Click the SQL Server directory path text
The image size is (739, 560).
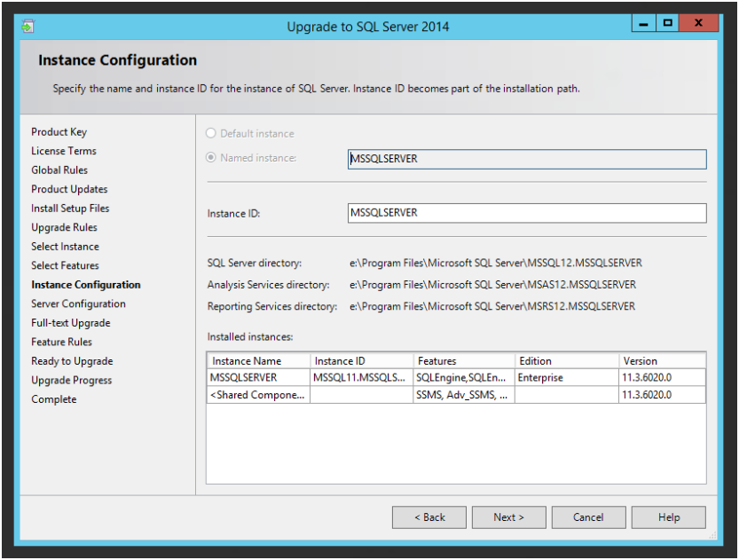tap(496, 263)
